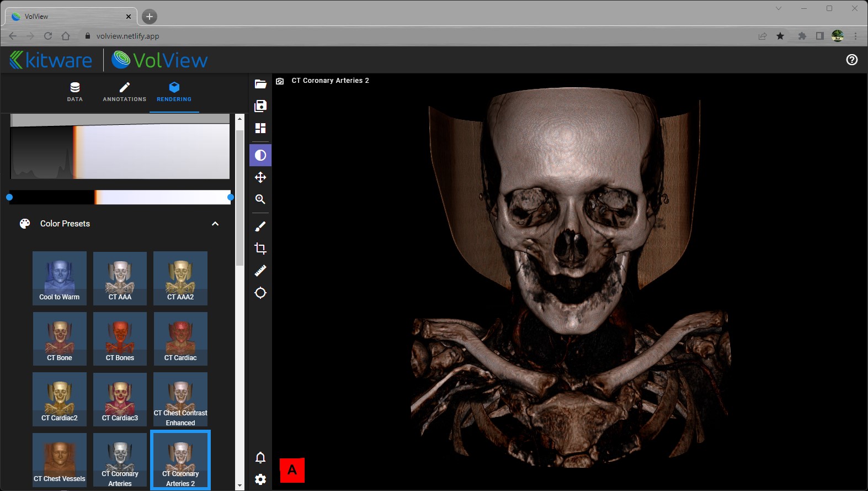Select the zoom magnifier tool
Viewport: 868px width, 491px height.
click(x=260, y=199)
